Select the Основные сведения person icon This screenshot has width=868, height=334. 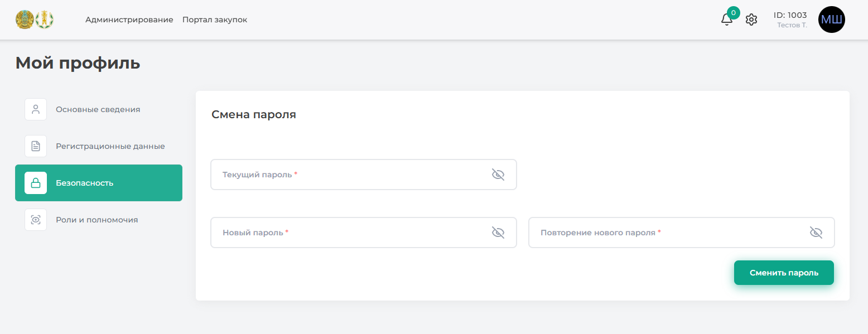pos(36,109)
